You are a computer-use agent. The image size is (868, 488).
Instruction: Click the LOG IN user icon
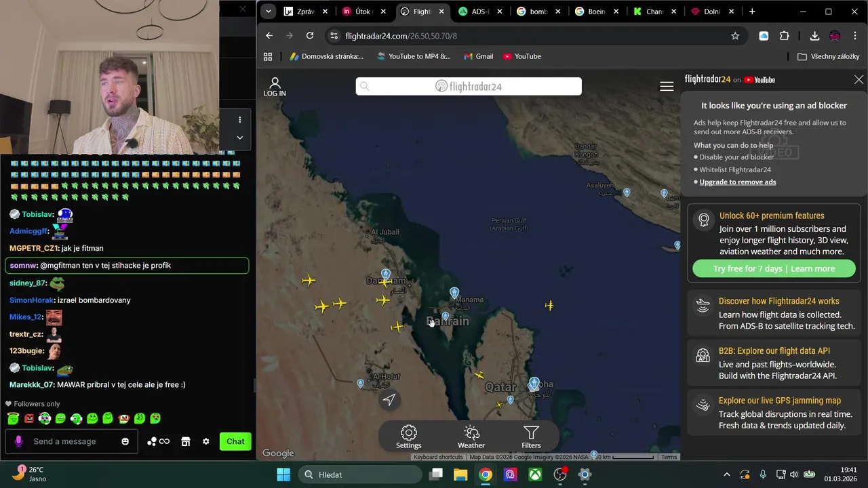click(x=275, y=87)
